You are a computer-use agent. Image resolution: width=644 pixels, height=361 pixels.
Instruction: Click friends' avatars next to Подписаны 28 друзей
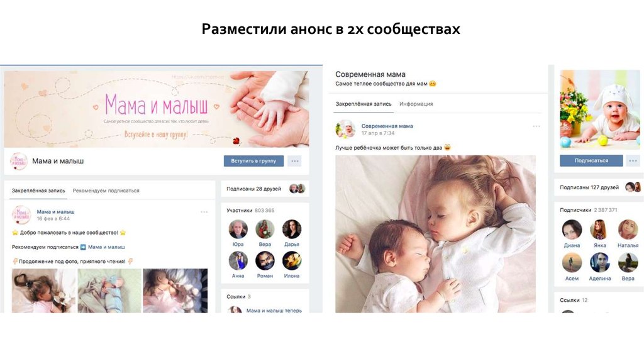point(297,189)
